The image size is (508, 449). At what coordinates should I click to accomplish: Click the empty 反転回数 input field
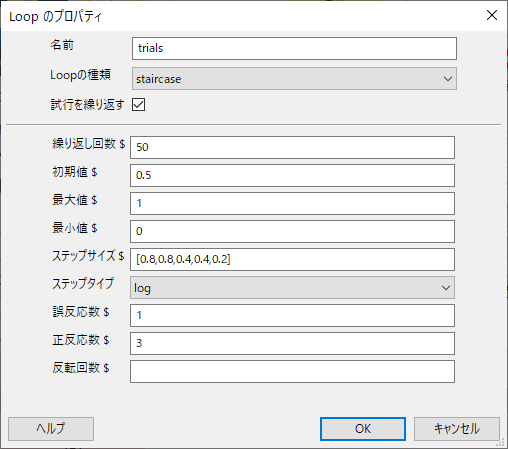(x=292, y=371)
